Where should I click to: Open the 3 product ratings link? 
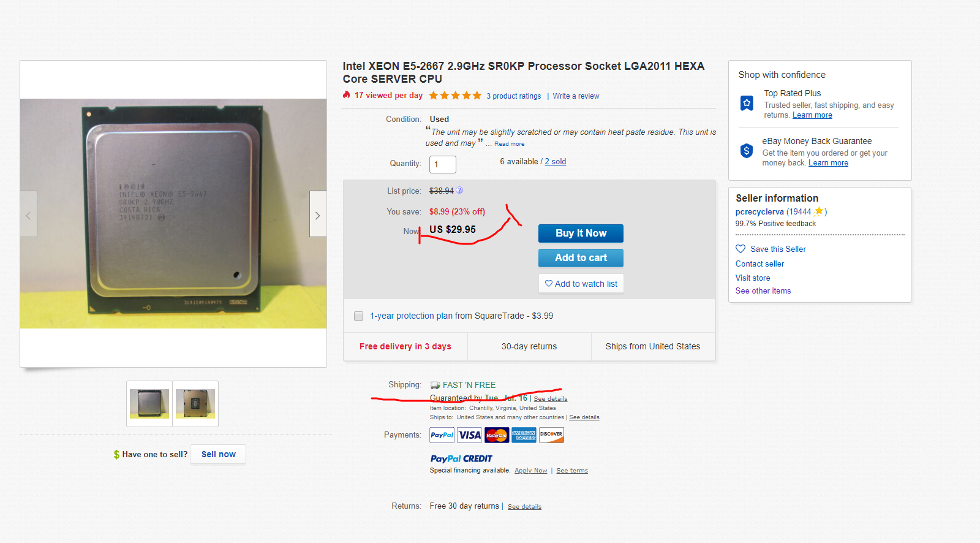[513, 96]
